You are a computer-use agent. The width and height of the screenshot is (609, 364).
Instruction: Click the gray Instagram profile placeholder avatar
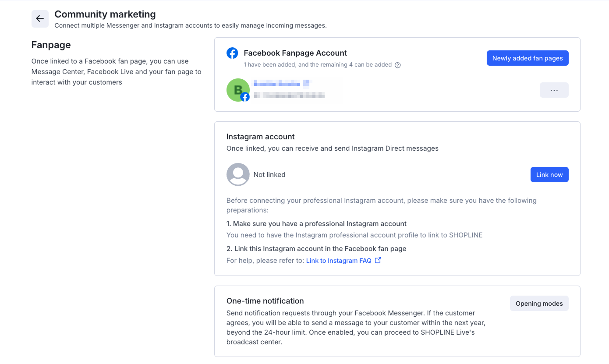(238, 174)
